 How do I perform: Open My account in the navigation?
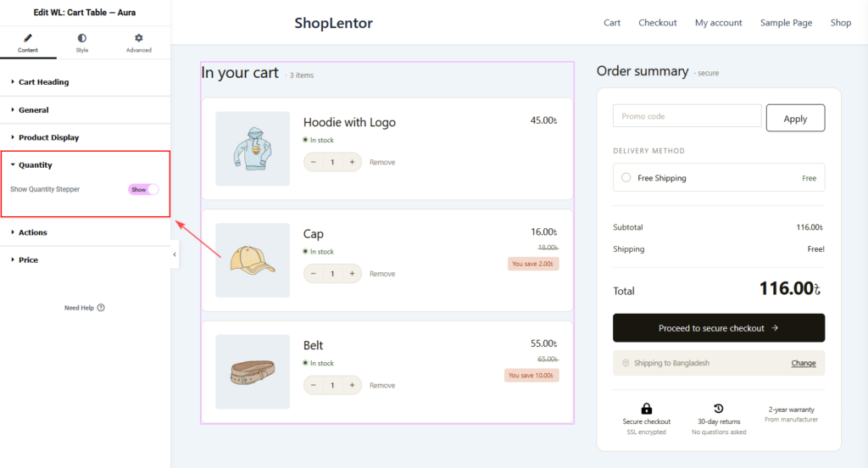(719, 23)
